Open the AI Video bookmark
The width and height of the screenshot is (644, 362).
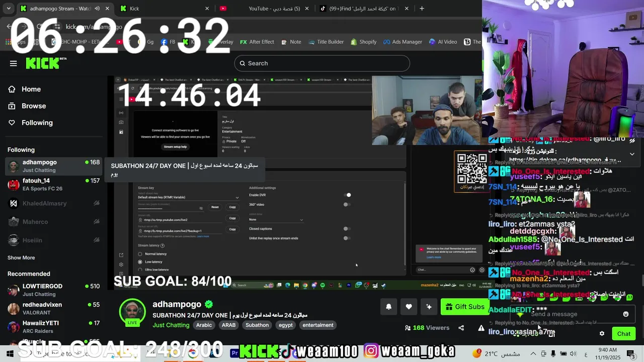[443, 42]
